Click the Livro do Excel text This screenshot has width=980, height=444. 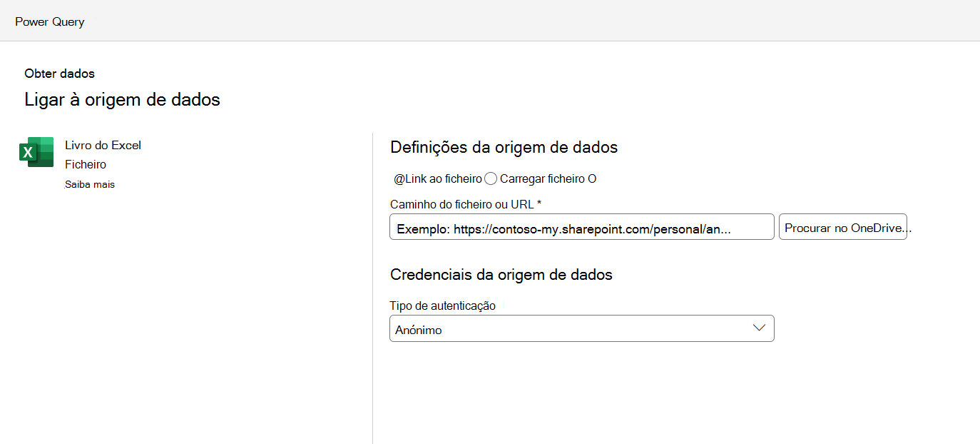click(103, 145)
